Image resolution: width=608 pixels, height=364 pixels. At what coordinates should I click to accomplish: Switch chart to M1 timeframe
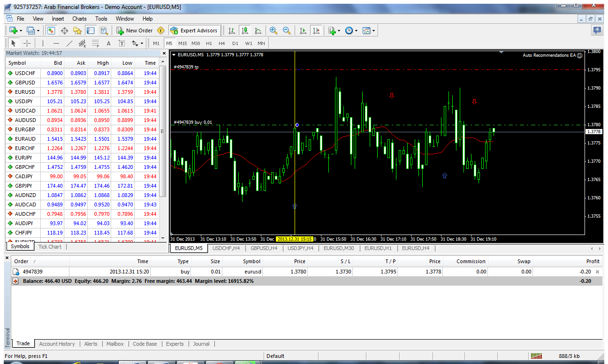pyautogui.click(x=156, y=43)
